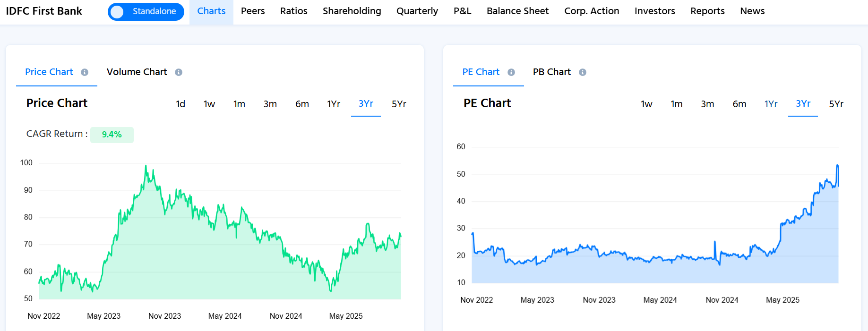This screenshot has width=868, height=331.
Task: Click info icon next to Price Chart tab
Action: (x=85, y=72)
